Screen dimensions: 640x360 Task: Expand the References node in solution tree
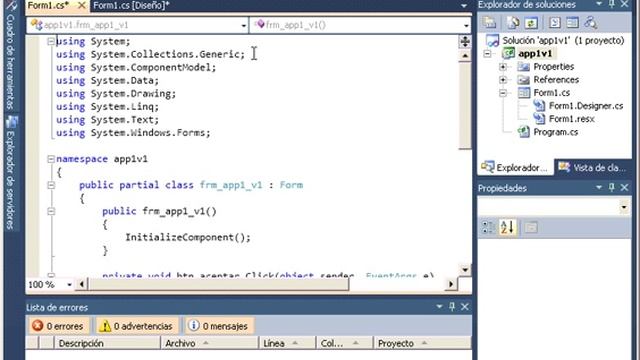click(x=503, y=80)
